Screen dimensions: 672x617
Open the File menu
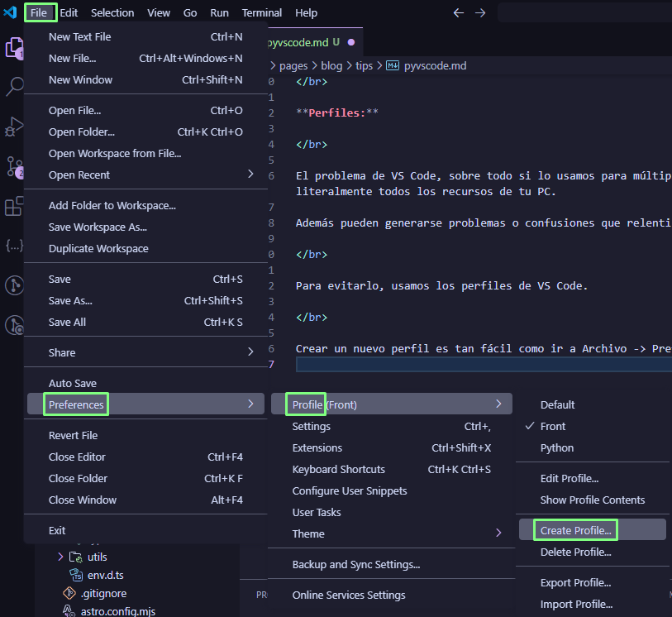click(x=39, y=13)
